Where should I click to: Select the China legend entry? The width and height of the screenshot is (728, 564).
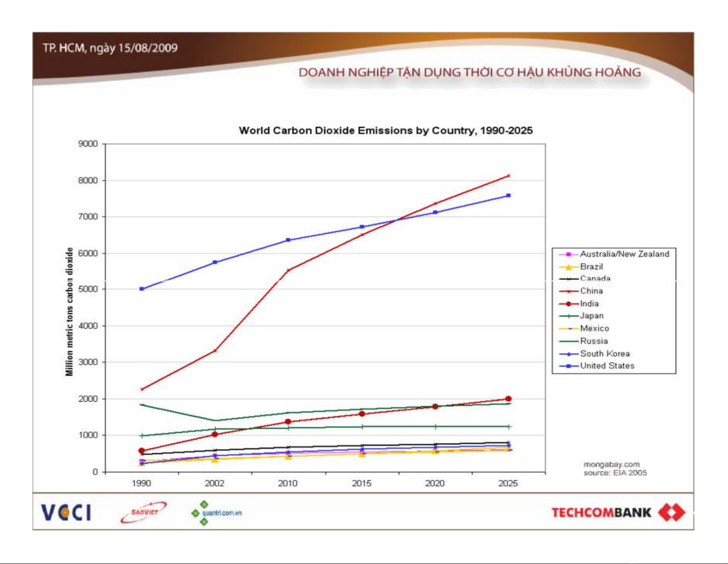coord(591,291)
